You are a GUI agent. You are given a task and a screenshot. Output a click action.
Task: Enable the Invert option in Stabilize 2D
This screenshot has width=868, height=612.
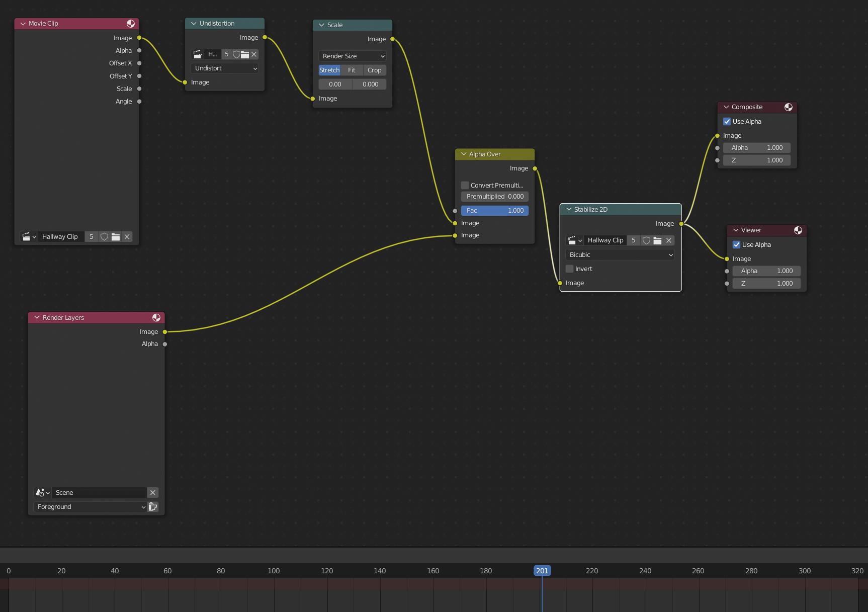click(569, 269)
